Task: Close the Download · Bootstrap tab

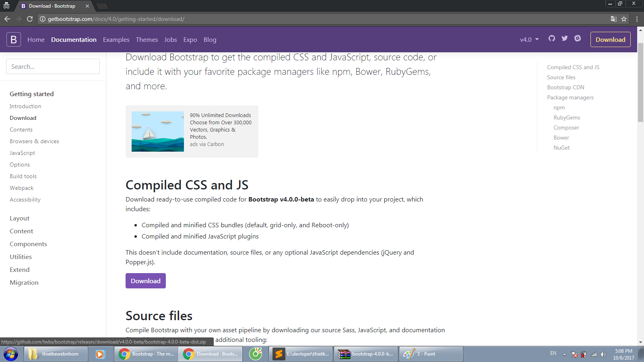Action: pyautogui.click(x=87, y=6)
